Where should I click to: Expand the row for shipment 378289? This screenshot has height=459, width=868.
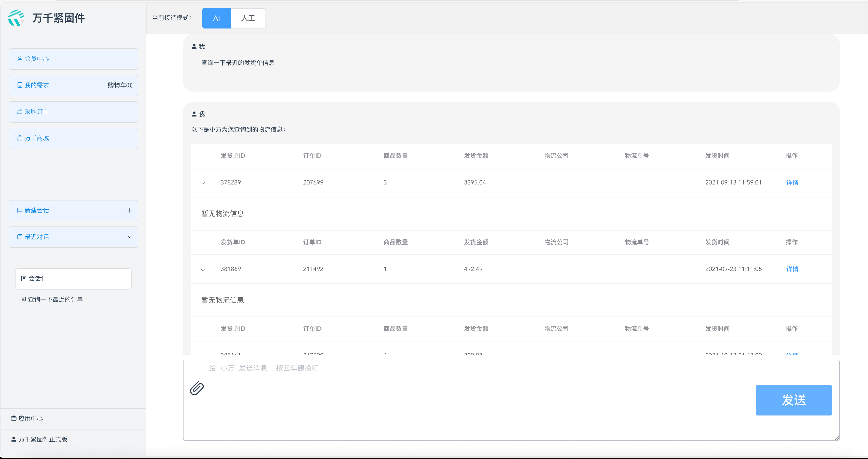[x=203, y=183]
